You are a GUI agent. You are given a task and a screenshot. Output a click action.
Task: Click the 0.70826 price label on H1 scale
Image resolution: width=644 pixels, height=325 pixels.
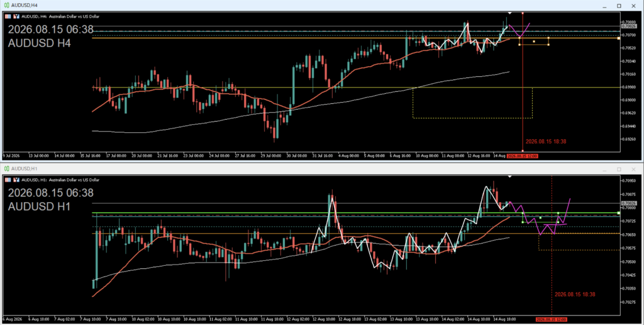coord(628,203)
